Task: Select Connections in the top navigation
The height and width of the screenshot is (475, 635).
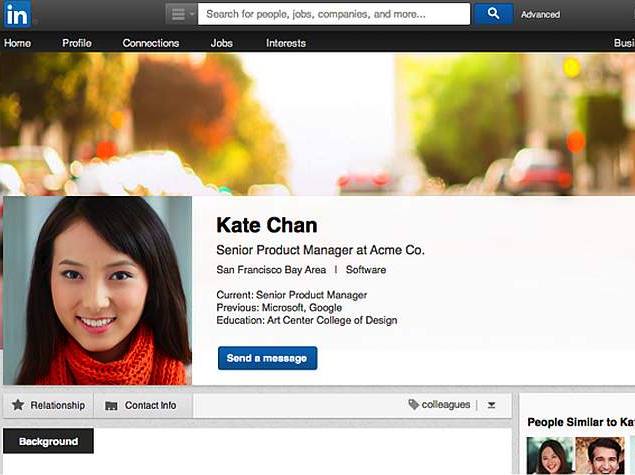Action: [151, 43]
